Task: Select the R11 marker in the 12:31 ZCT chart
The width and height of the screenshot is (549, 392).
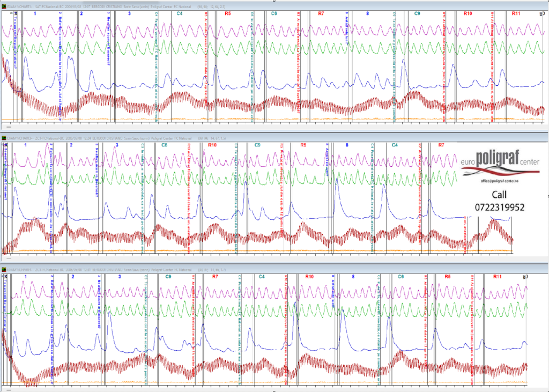Action: 497,276
